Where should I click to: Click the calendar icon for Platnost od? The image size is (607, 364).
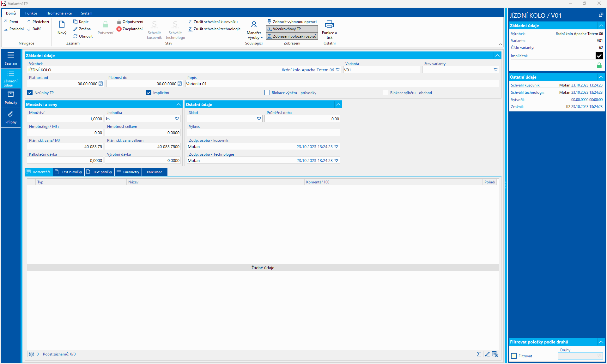click(101, 84)
